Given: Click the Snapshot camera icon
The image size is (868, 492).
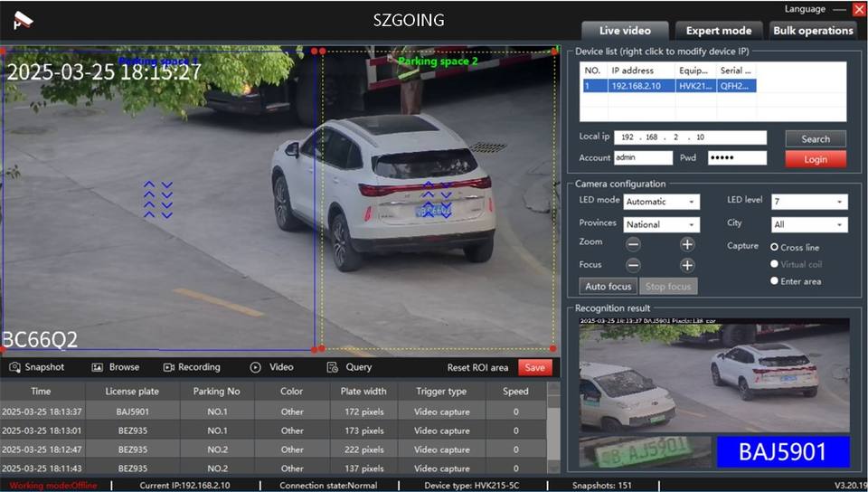Looking at the screenshot, I should tap(15, 367).
